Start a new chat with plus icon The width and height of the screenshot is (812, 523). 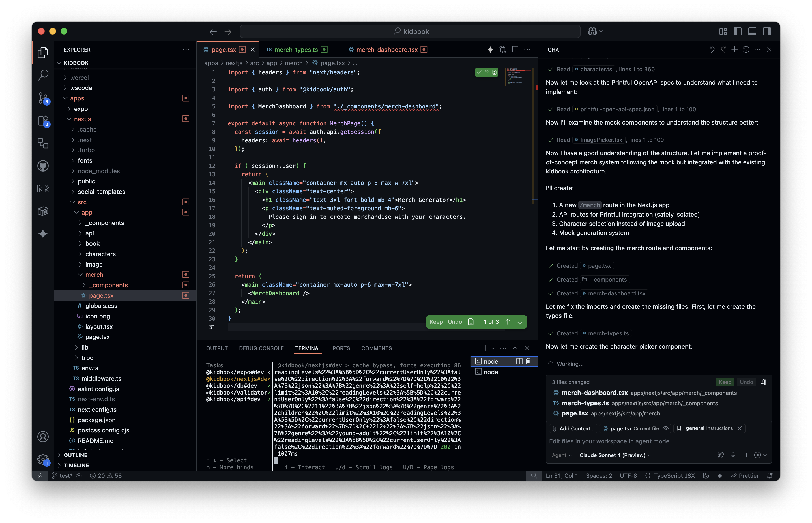pos(734,50)
